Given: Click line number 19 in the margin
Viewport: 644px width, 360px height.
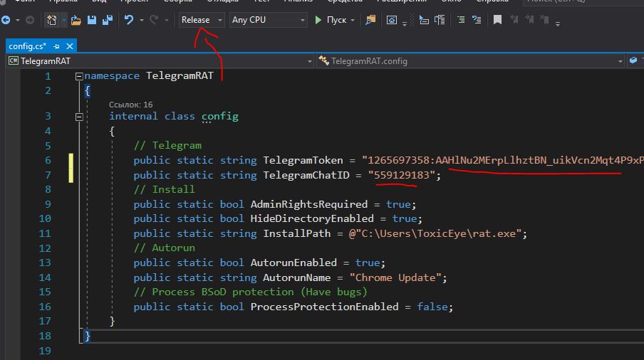Looking at the screenshot, I should pyautogui.click(x=45, y=351).
